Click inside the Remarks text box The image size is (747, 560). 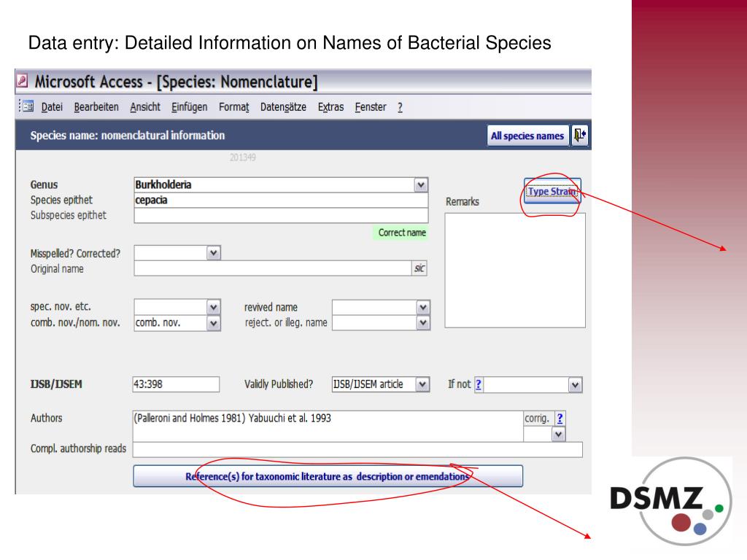(x=515, y=270)
